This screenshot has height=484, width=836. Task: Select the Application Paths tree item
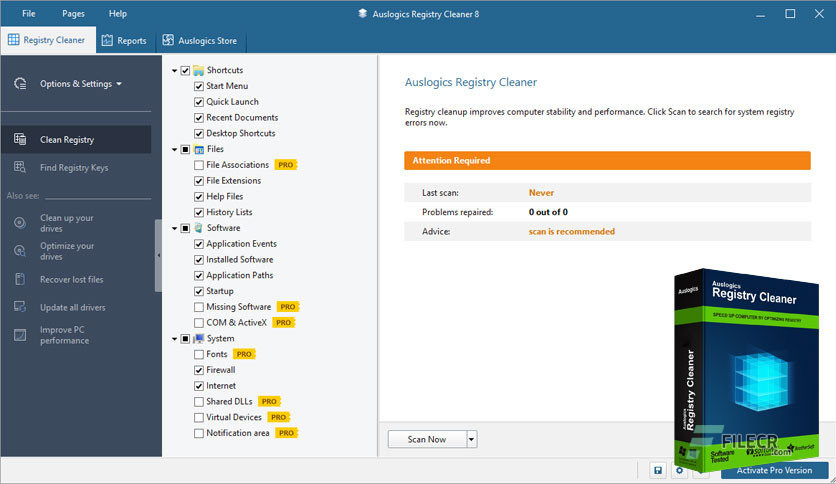pyautogui.click(x=239, y=275)
